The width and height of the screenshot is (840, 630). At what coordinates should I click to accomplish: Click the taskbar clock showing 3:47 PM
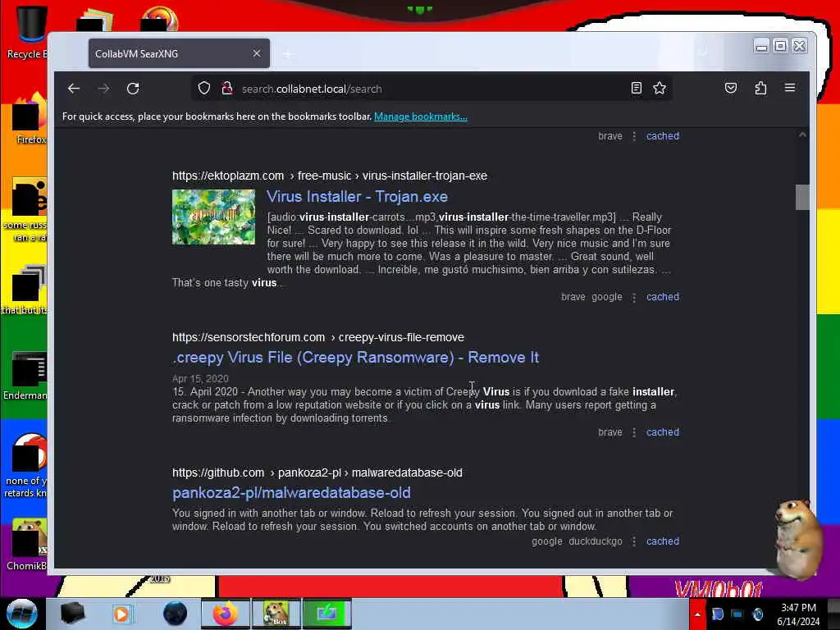[x=798, y=614]
